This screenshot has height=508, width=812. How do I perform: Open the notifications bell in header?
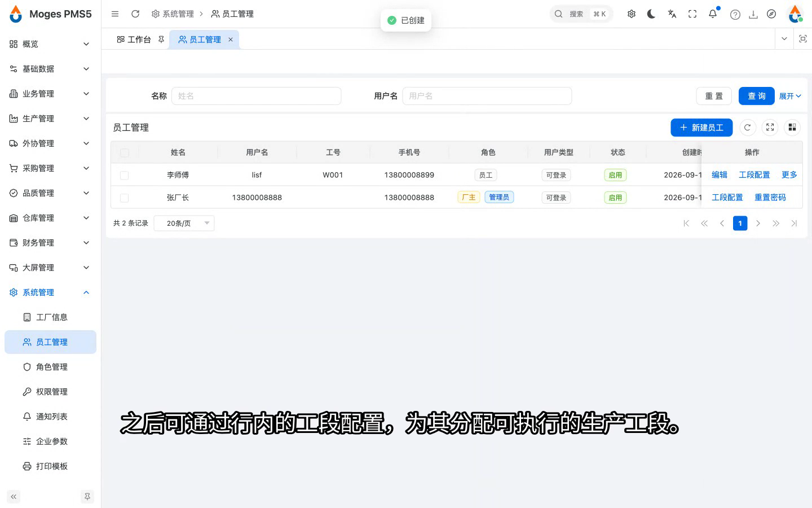click(713, 14)
